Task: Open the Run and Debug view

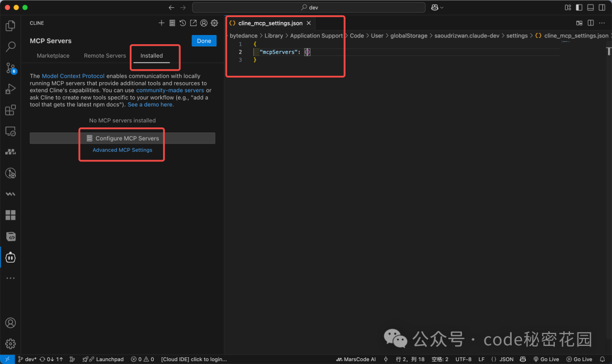Action: click(x=10, y=89)
